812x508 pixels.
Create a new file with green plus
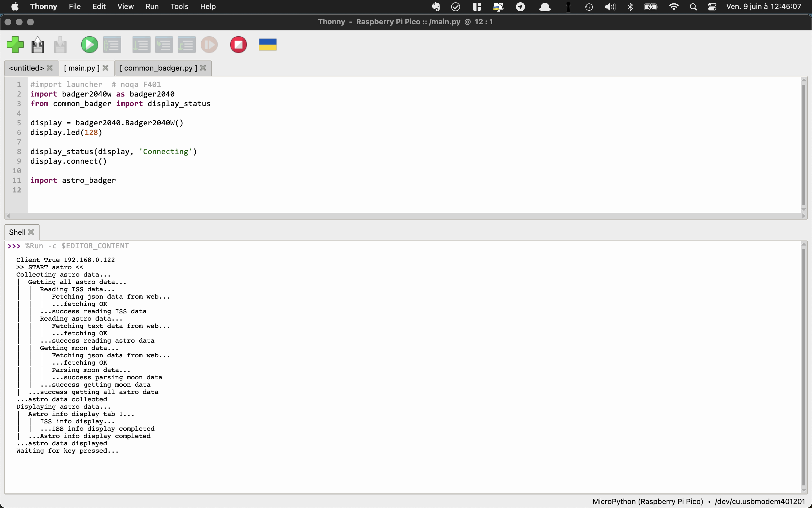15,45
